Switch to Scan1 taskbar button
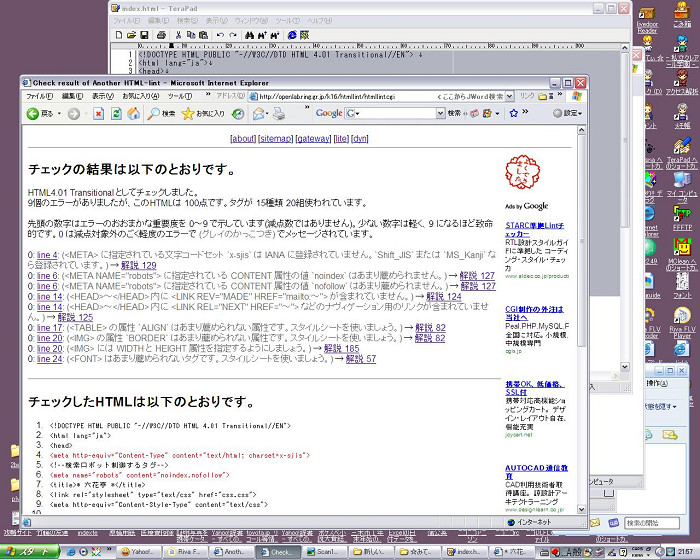This screenshot has height=560, width=700. click(325, 552)
